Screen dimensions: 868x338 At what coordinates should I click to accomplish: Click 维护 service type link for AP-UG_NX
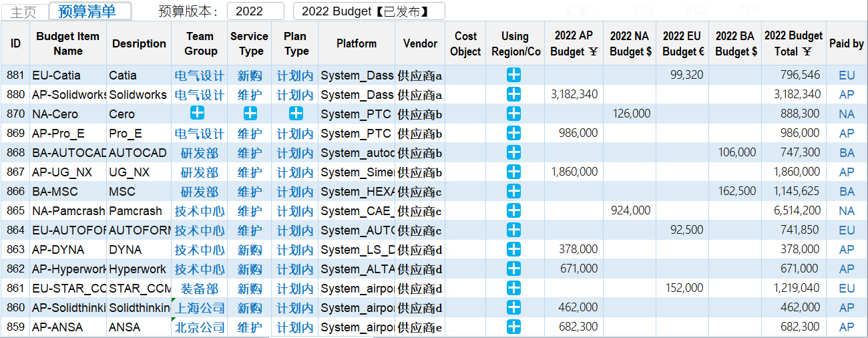pyautogui.click(x=250, y=172)
